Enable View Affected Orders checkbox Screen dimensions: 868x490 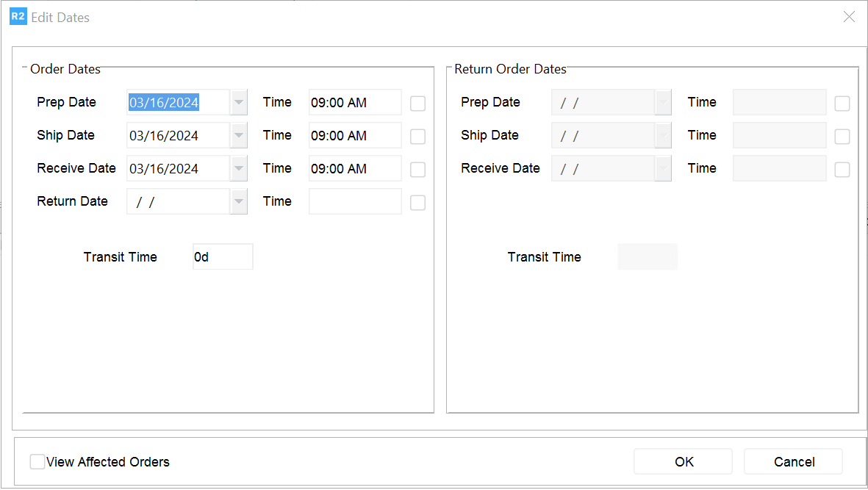click(37, 462)
